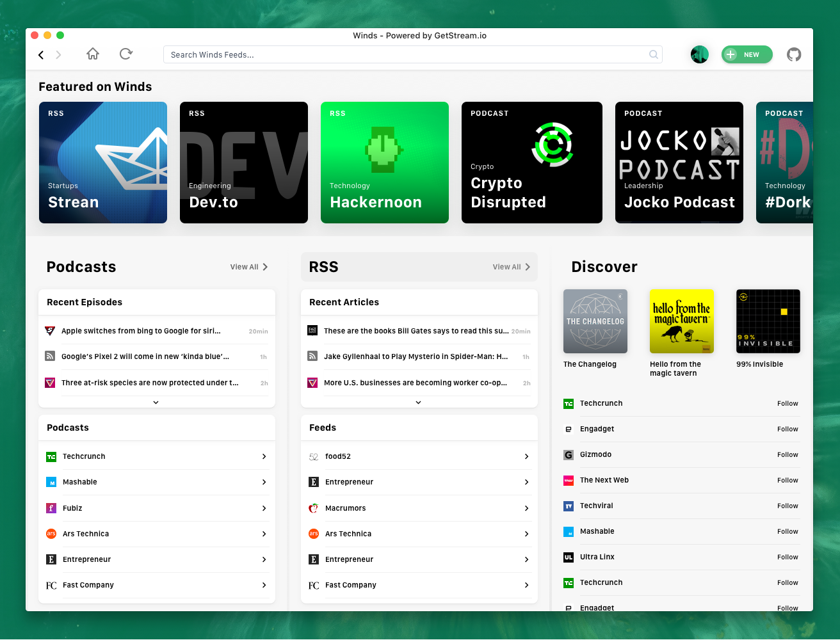The width and height of the screenshot is (840, 640).
Task: Open the GitHub icon in the toolbar
Action: coord(794,54)
